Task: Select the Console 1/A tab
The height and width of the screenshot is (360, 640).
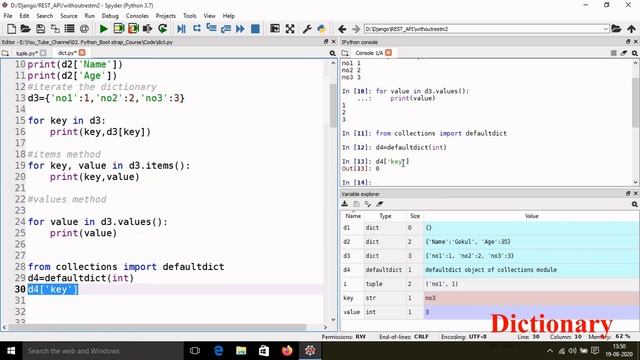Action: click(x=369, y=53)
